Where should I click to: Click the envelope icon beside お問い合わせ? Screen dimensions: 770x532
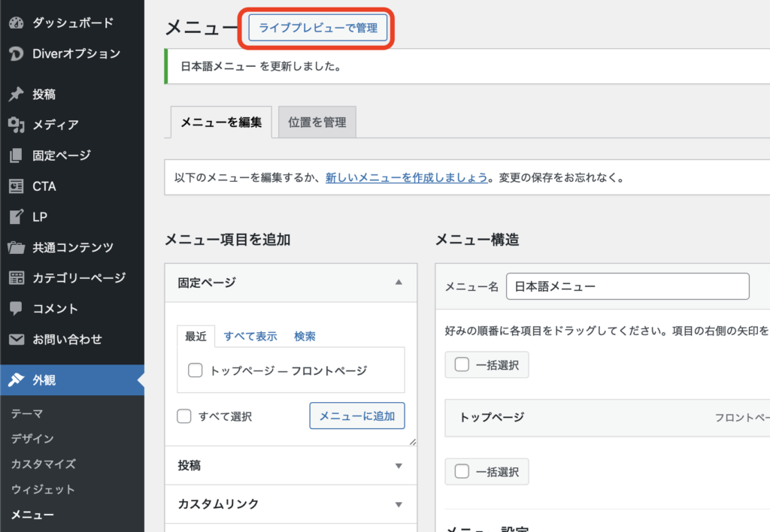(x=16, y=340)
